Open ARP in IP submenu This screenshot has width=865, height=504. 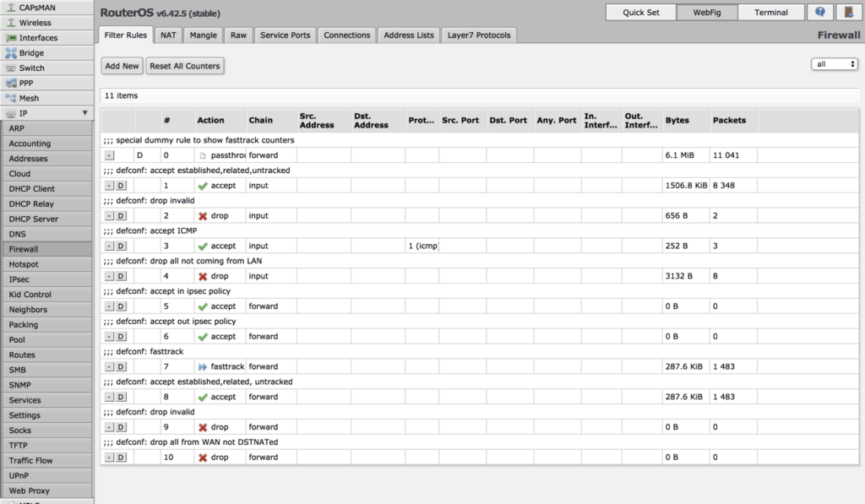coord(47,128)
